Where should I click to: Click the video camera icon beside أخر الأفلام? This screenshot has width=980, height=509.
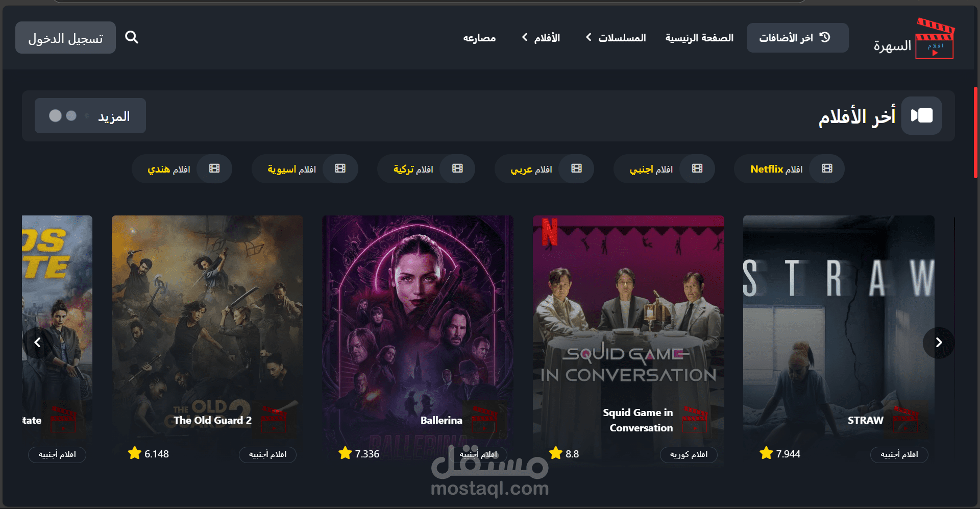[922, 116]
